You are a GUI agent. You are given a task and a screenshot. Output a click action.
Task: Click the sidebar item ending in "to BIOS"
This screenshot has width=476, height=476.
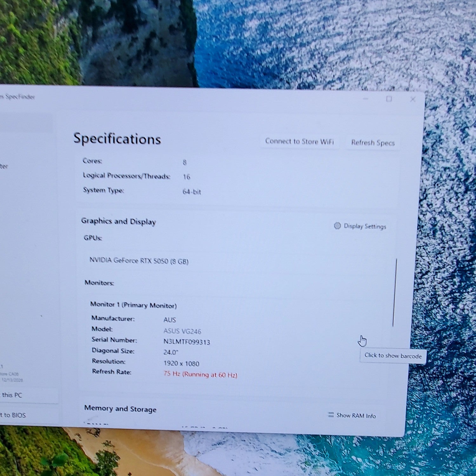point(13,415)
